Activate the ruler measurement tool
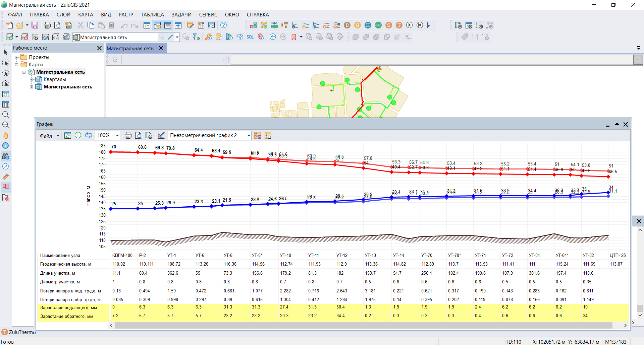 (x=5, y=177)
